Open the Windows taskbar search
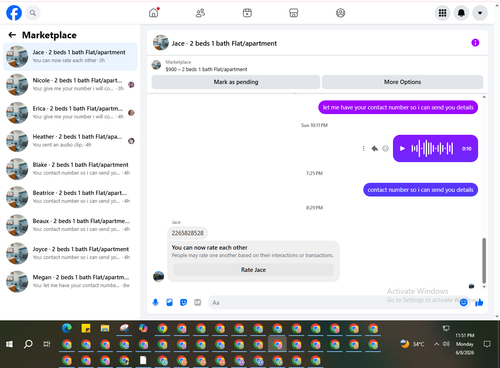This screenshot has height=368, width=500. 28,344
